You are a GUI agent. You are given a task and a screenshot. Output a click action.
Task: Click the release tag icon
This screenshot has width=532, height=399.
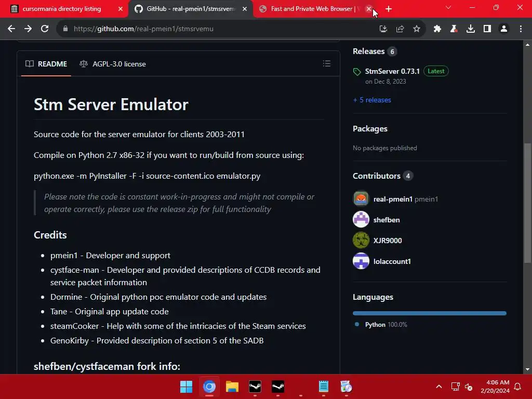click(357, 72)
